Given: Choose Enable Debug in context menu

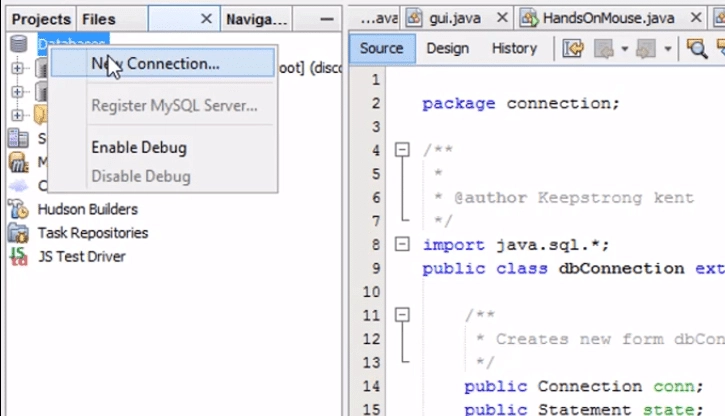Looking at the screenshot, I should pos(139,147).
